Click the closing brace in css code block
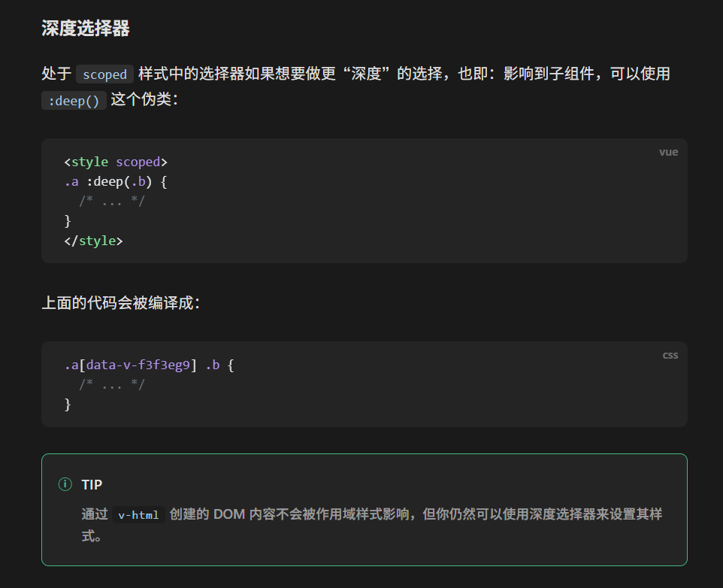 [68, 404]
